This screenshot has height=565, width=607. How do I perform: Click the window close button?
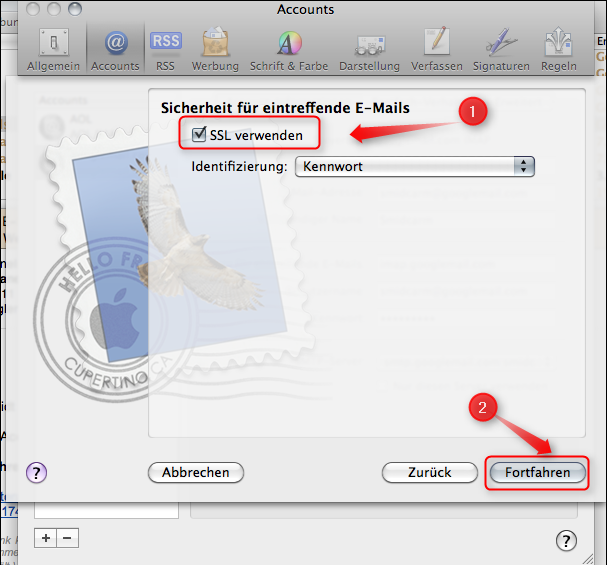(33, 9)
